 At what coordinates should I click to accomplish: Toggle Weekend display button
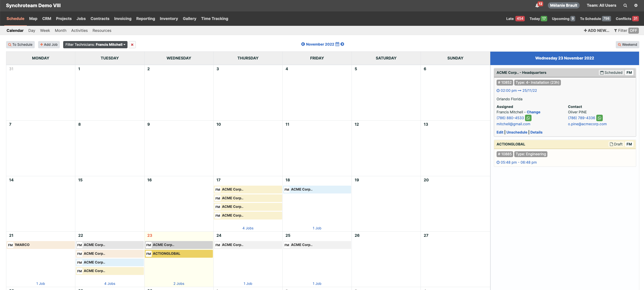pyautogui.click(x=627, y=45)
